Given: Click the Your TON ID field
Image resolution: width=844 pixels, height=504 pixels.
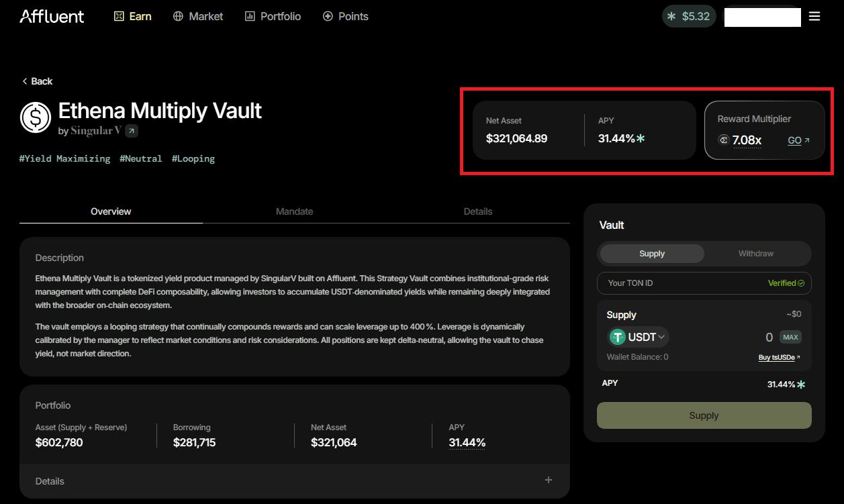Looking at the screenshot, I should pyautogui.click(x=704, y=283).
